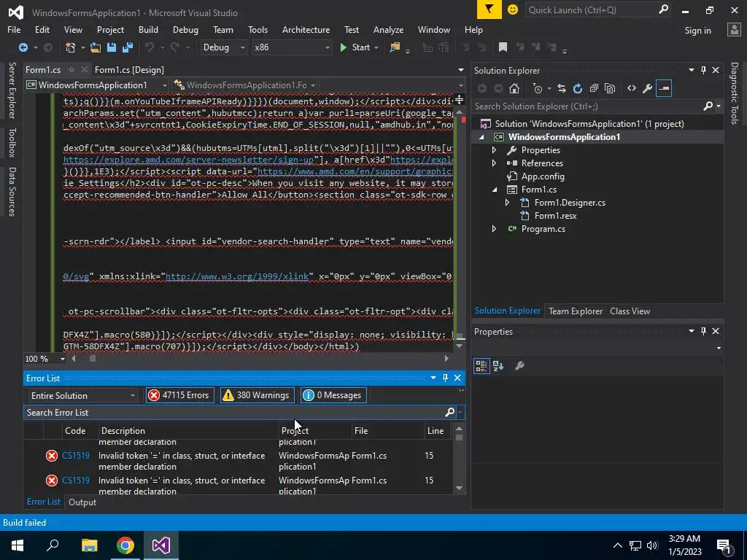
Task: Toggle the Categorized view in Properties panel
Action: [481, 366]
